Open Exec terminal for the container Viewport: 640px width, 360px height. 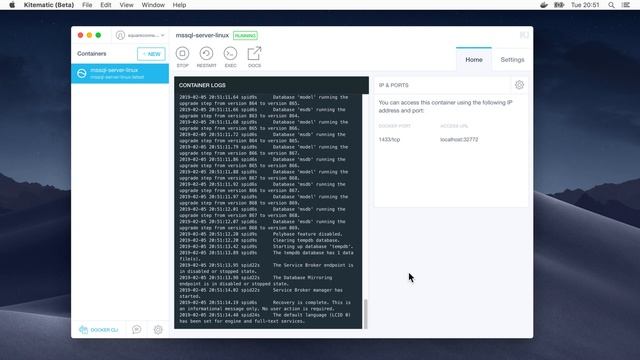pos(230,57)
